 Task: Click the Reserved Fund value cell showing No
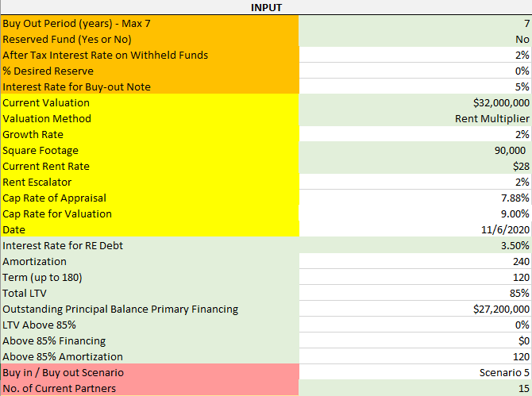(x=415, y=40)
